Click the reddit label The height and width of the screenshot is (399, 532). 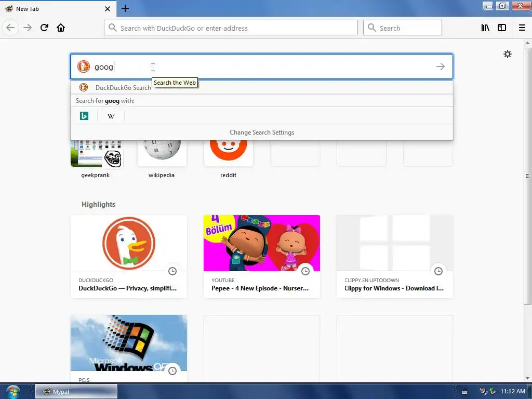(229, 175)
